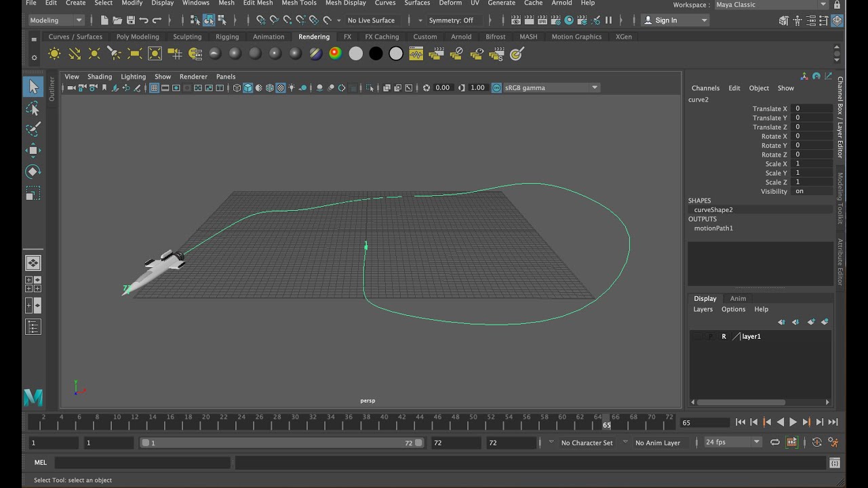Go to the start of playback range
Image resolution: width=868 pixels, height=488 pixels.
click(741, 422)
